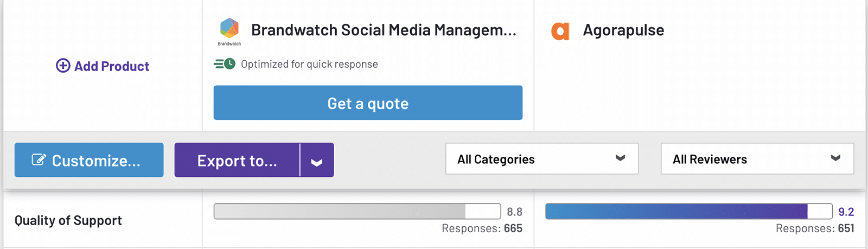This screenshot has width=868, height=249.
Task: Click the Get a quote button
Action: coord(368,103)
